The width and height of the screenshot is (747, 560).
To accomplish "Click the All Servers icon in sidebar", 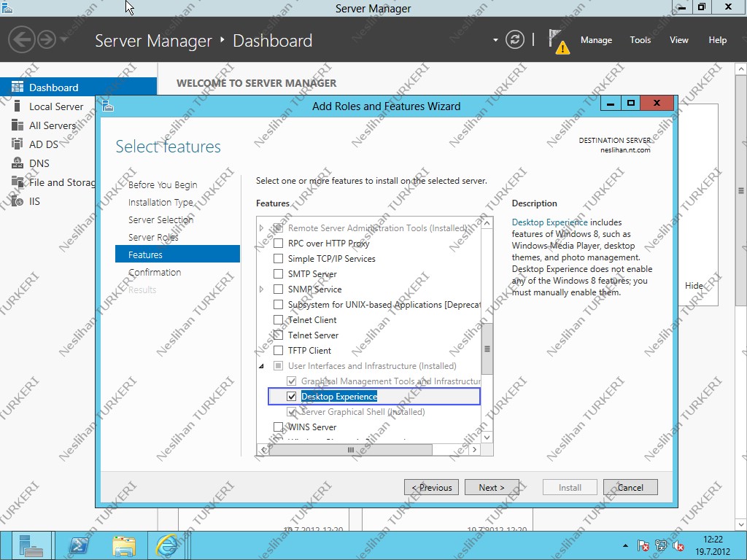I will pos(18,125).
